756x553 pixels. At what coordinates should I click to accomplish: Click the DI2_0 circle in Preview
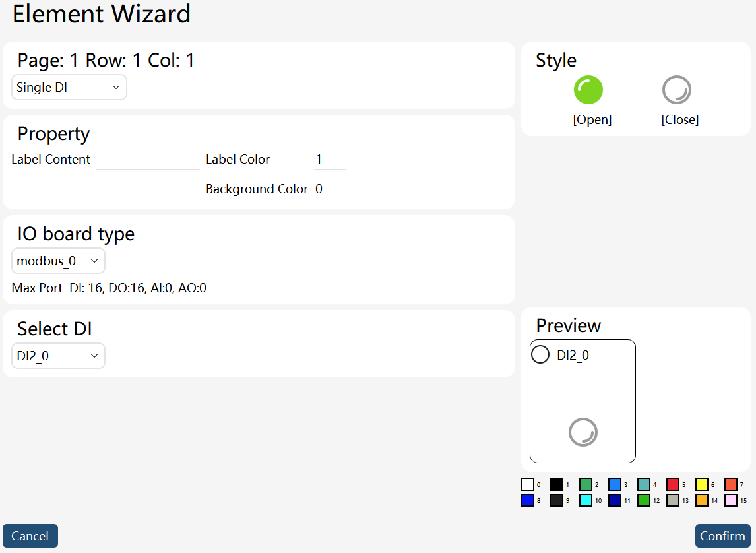click(x=540, y=354)
